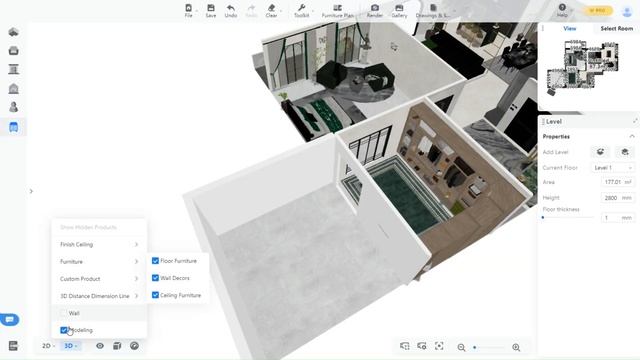This screenshot has height=360, width=640.
Task: Click the second camera-settings icon in the bottom bar
Action: [x=422, y=346]
